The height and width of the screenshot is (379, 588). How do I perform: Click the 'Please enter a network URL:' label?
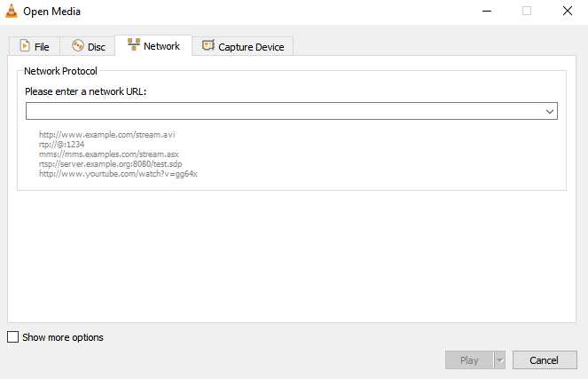click(x=85, y=91)
